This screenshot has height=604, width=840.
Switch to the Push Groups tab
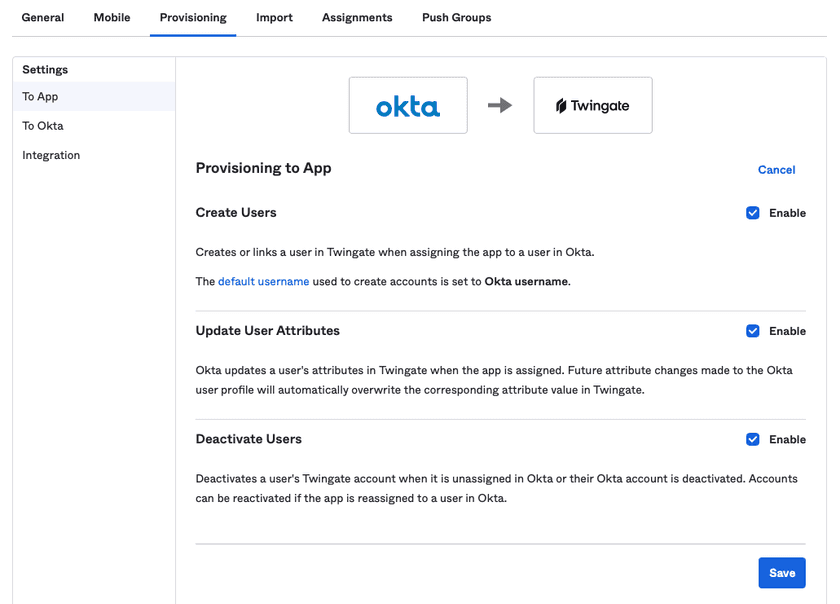click(x=456, y=18)
